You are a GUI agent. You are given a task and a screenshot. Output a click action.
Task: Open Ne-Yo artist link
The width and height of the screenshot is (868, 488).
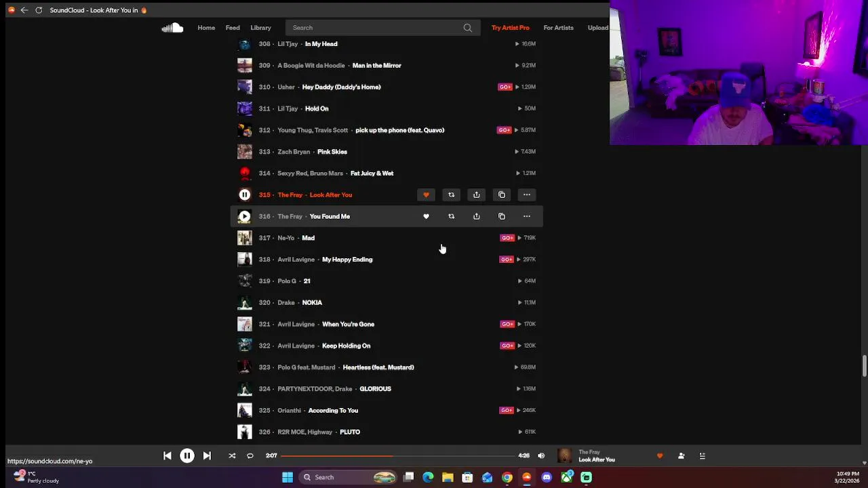pyautogui.click(x=285, y=238)
